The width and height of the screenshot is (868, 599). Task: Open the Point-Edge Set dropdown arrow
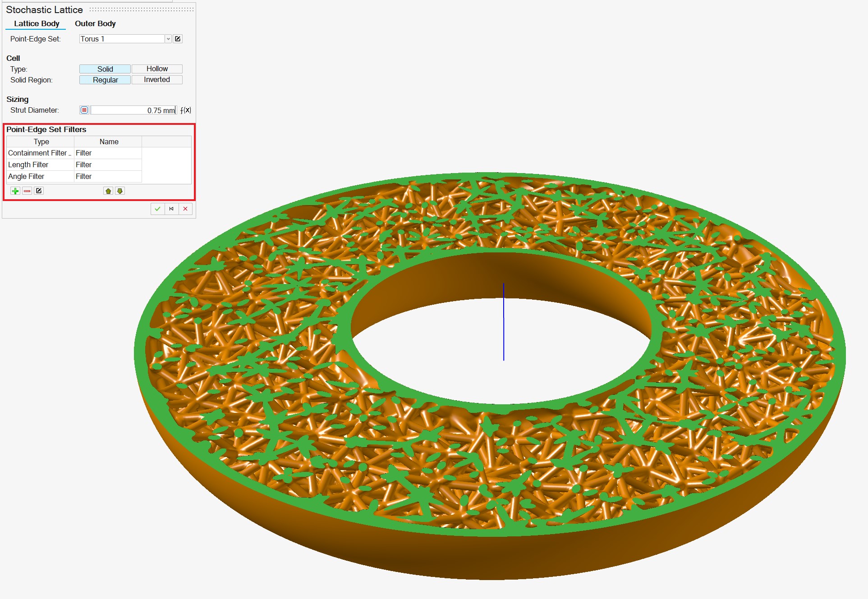[168, 39]
